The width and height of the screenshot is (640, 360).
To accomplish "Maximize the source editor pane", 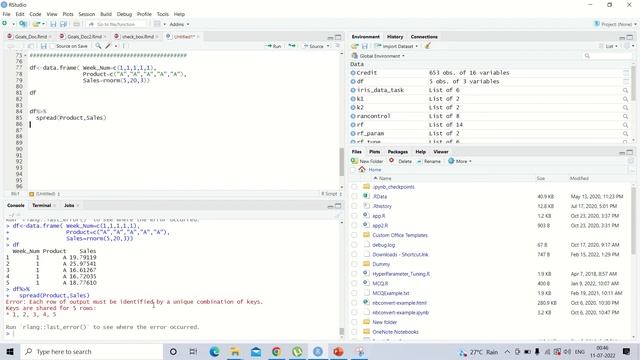I will (x=338, y=37).
